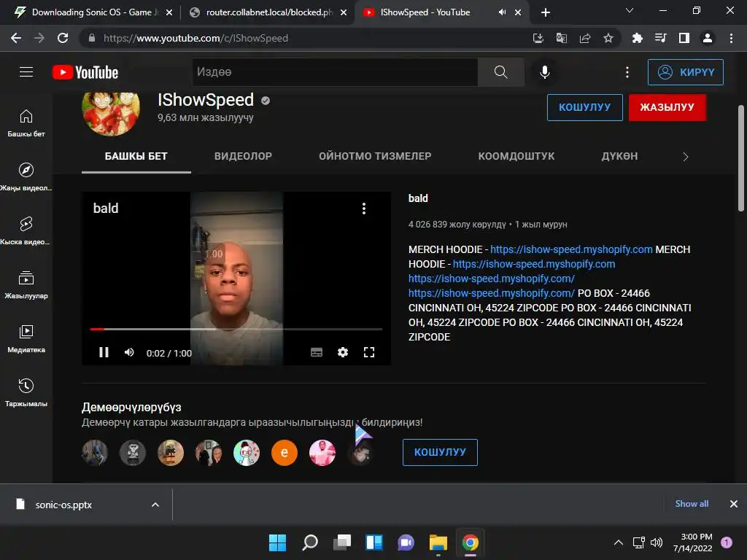Mute the IShowSpeed tab audio icon
The image size is (747, 560).
coord(502,12)
